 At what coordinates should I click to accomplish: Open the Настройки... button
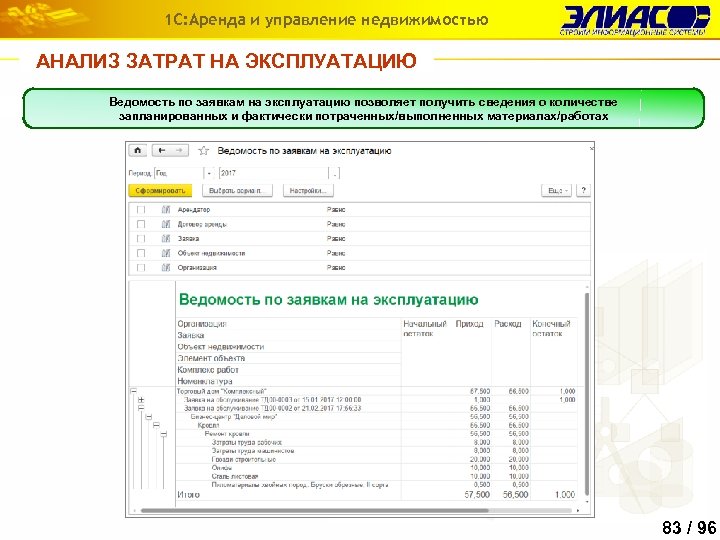pyautogui.click(x=308, y=191)
